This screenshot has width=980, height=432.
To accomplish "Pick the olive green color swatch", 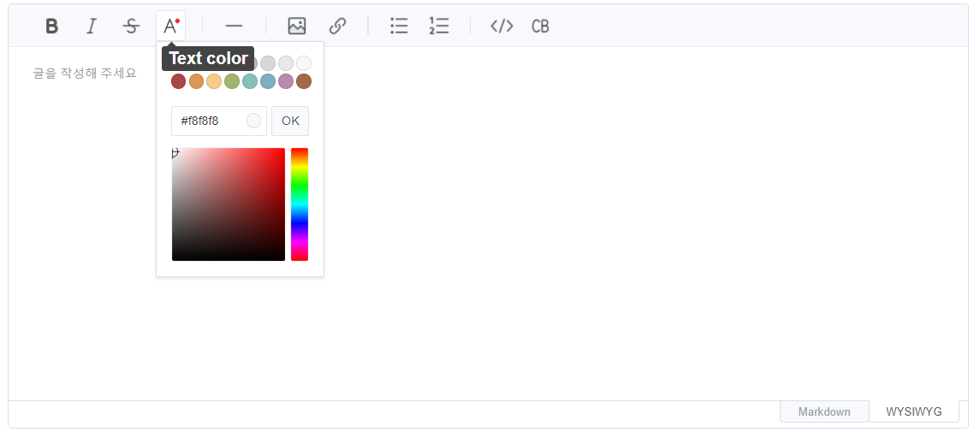I will pos(232,81).
